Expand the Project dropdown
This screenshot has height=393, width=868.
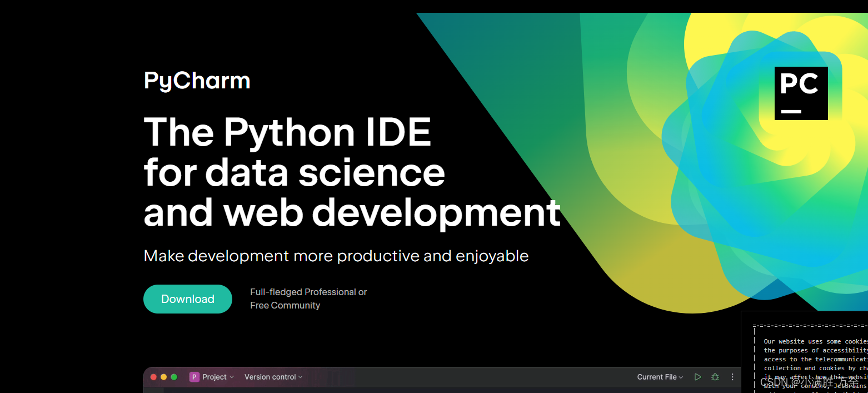tap(218, 377)
